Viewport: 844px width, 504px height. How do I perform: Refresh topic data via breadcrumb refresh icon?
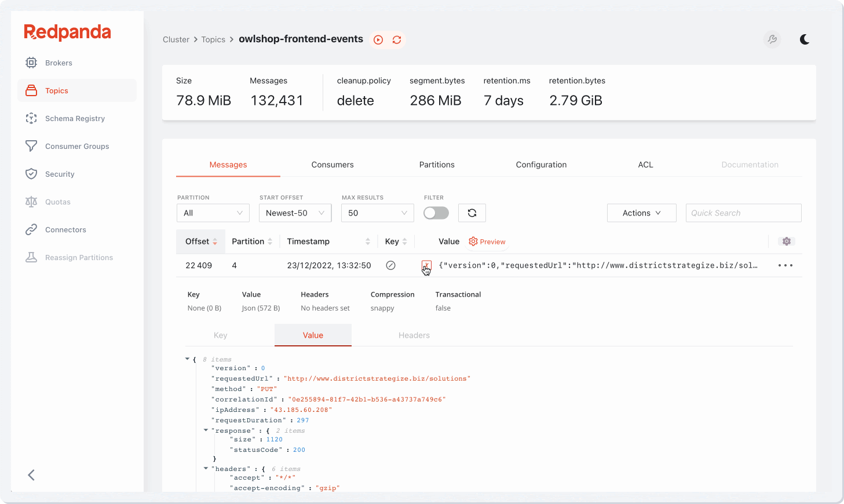pos(396,39)
